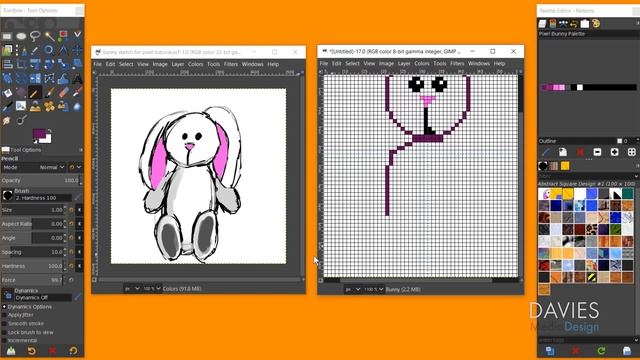Open unit px dropdown in bunny sketch window

point(132,289)
